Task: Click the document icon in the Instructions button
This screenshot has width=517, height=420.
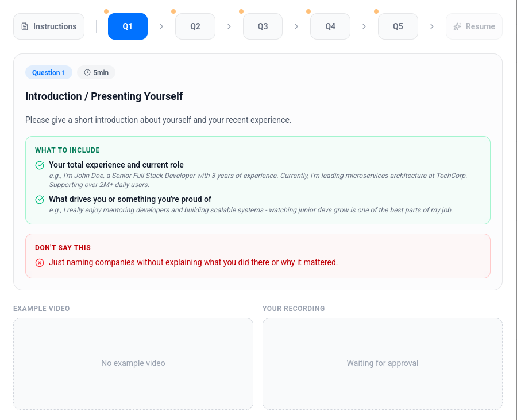Action: (x=25, y=26)
